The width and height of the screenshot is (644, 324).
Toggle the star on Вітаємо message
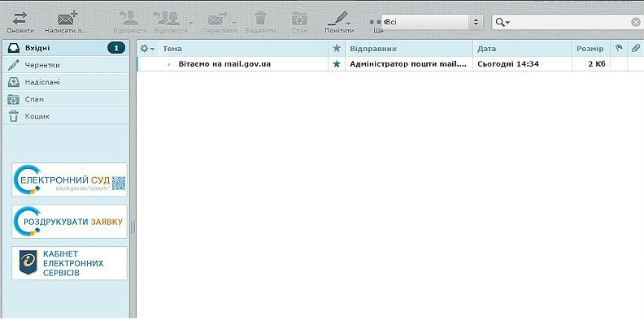pos(337,64)
